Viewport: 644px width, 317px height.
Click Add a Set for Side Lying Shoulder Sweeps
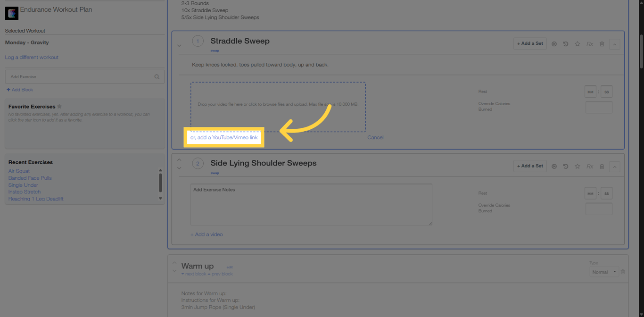click(530, 166)
